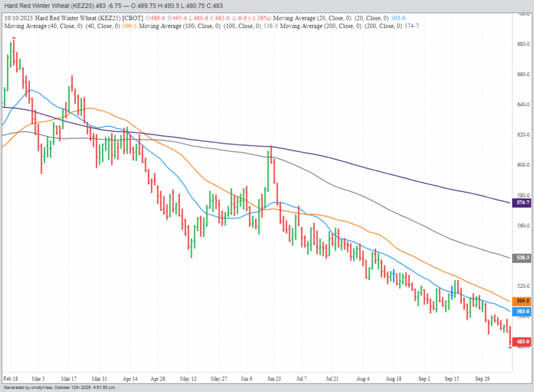Select the 680-0 price axis label
The width and height of the screenshot is (534, 392).
click(522, 44)
